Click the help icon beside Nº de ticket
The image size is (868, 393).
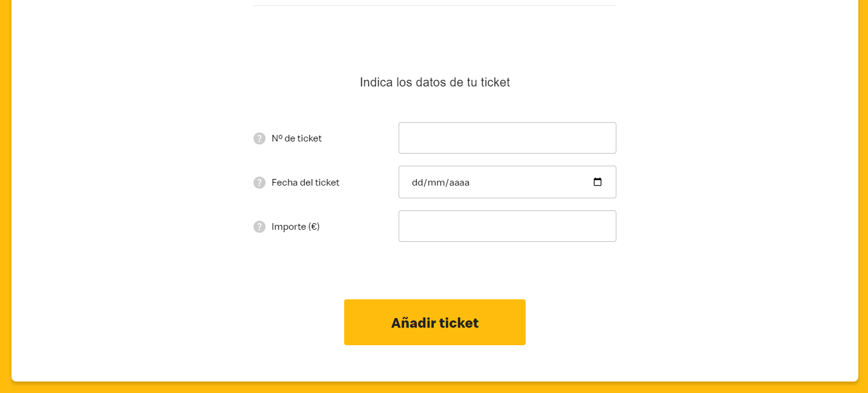[x=259, y=138]
